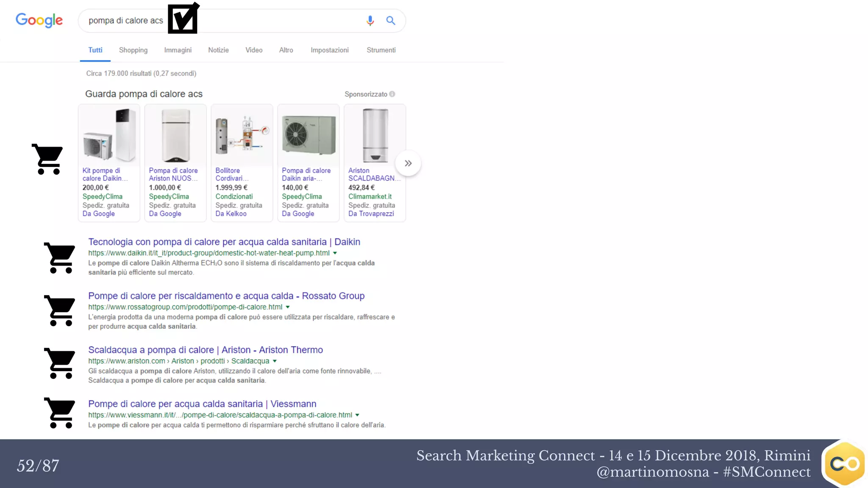Click the Google logo

tap(39, 20)
